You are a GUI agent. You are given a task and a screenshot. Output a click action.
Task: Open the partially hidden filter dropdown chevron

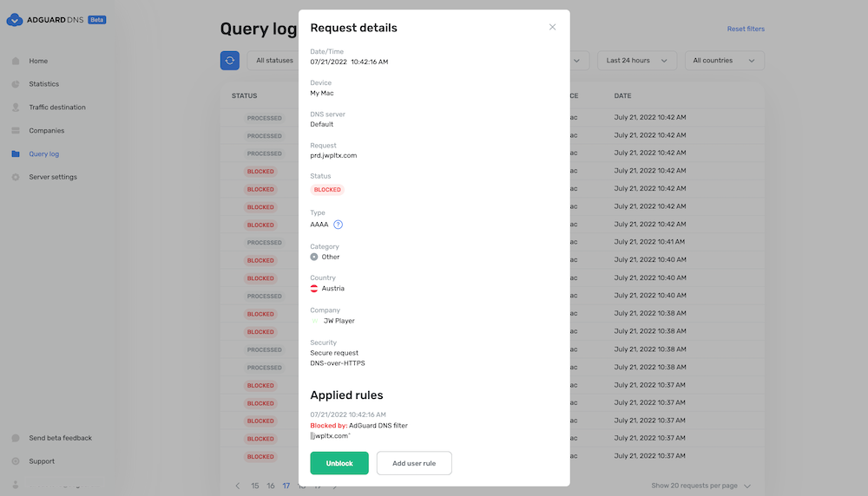tap(577, 61)
